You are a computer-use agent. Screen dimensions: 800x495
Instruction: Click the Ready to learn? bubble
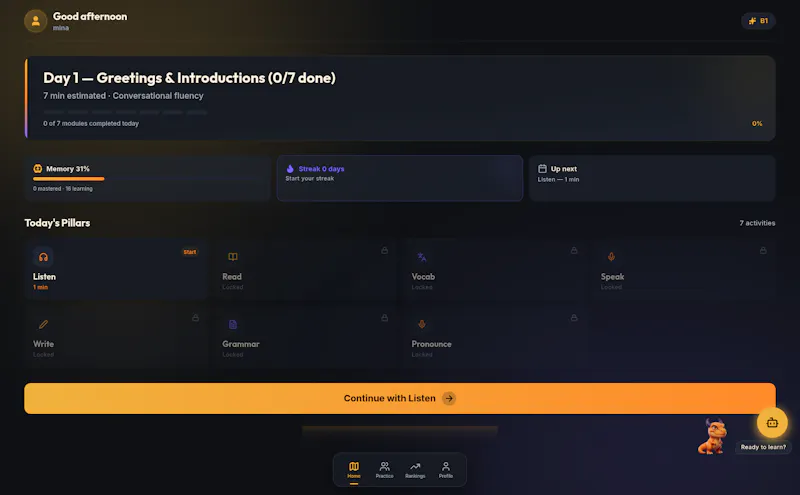pos(763,447)
